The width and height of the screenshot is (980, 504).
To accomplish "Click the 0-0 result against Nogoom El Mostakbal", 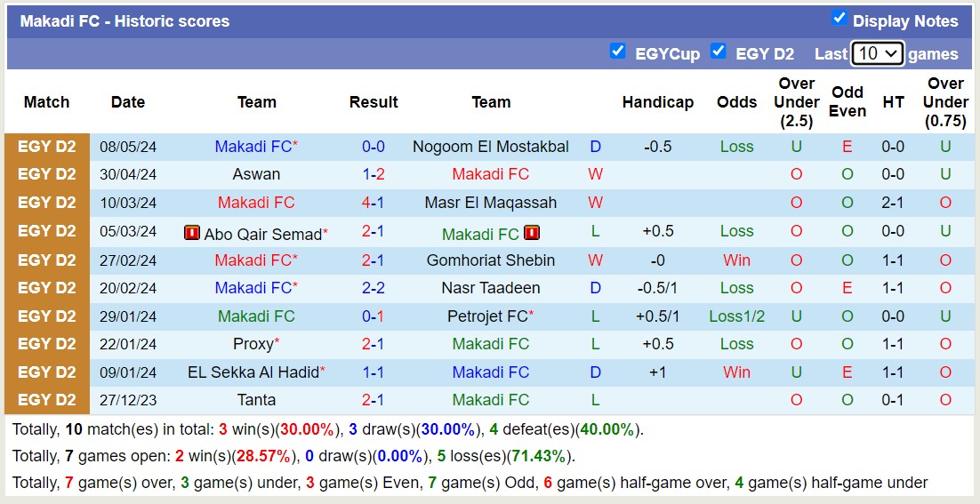I will (x=374, y=147).
